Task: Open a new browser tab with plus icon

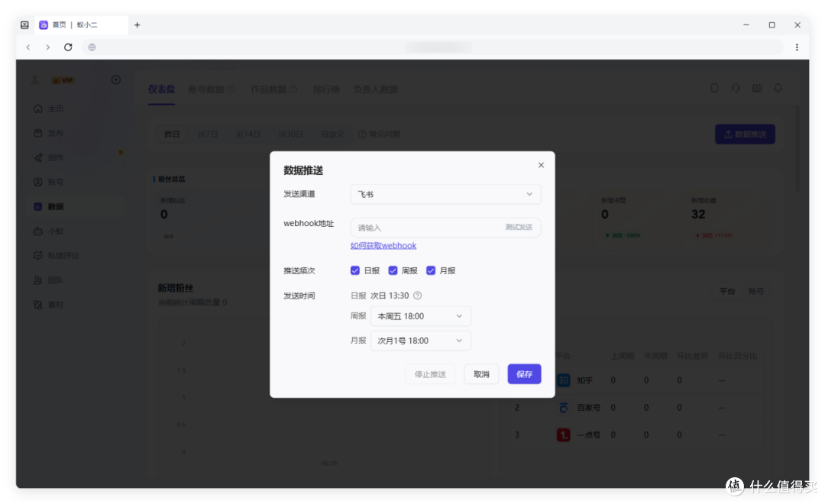Action: (x=137, y=24)
